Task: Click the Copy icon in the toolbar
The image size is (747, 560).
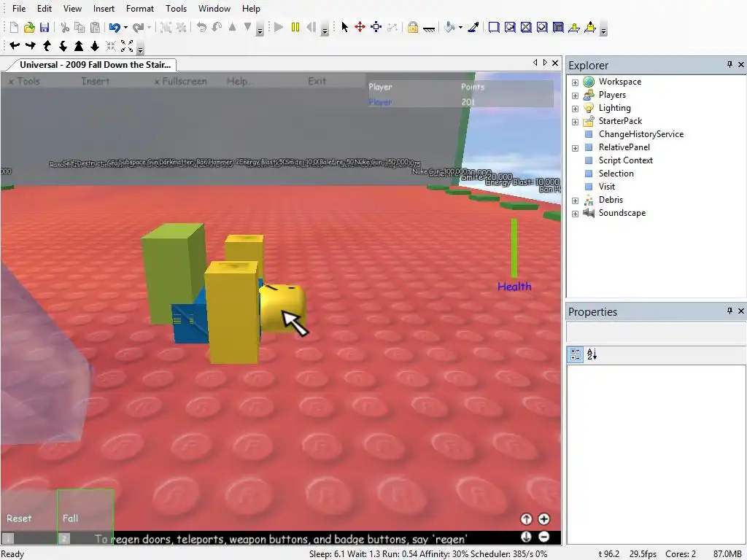Action: [x=80, y=28]
